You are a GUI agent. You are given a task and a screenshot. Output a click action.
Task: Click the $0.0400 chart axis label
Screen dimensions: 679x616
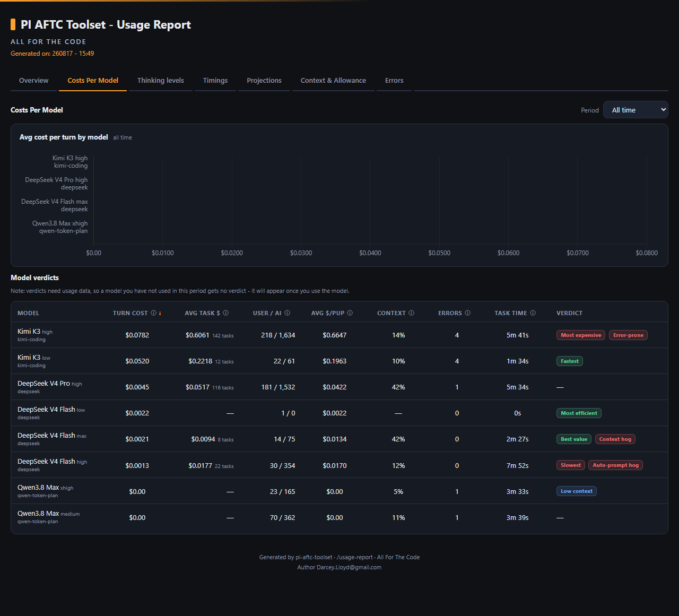click(x=370, y=253)
